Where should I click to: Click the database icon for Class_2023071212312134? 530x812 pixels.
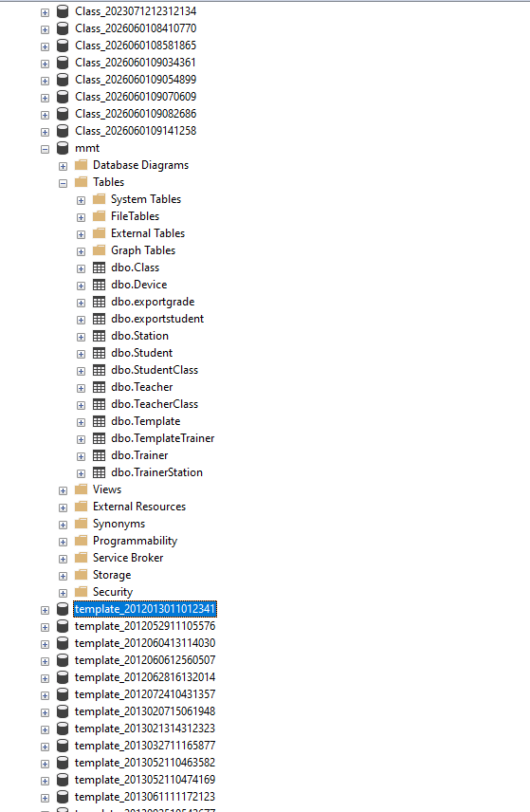coord(63,11)
